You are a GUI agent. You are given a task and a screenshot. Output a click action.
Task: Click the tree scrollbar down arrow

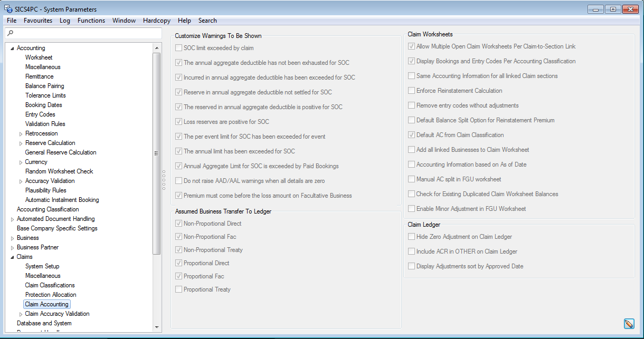[x=156, y=327]
